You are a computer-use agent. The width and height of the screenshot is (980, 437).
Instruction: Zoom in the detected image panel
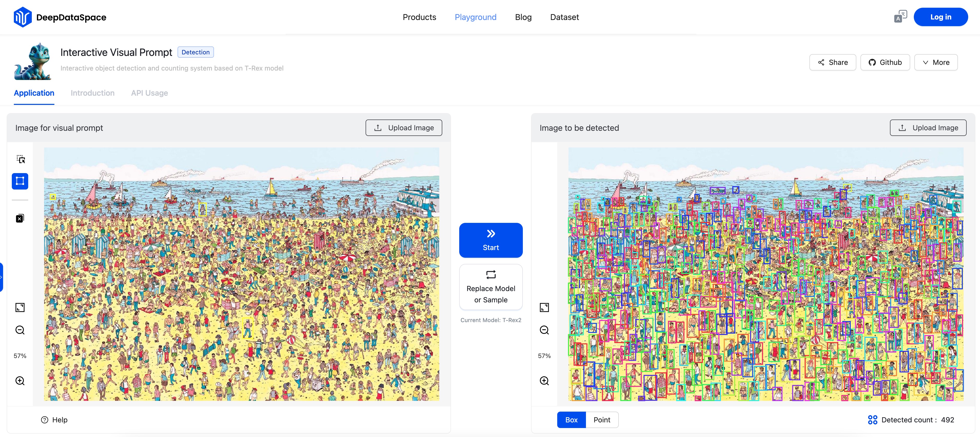coord(544,381)
